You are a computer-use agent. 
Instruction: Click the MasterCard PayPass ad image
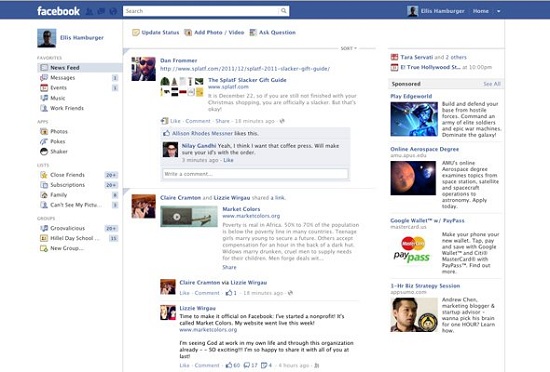412,249
